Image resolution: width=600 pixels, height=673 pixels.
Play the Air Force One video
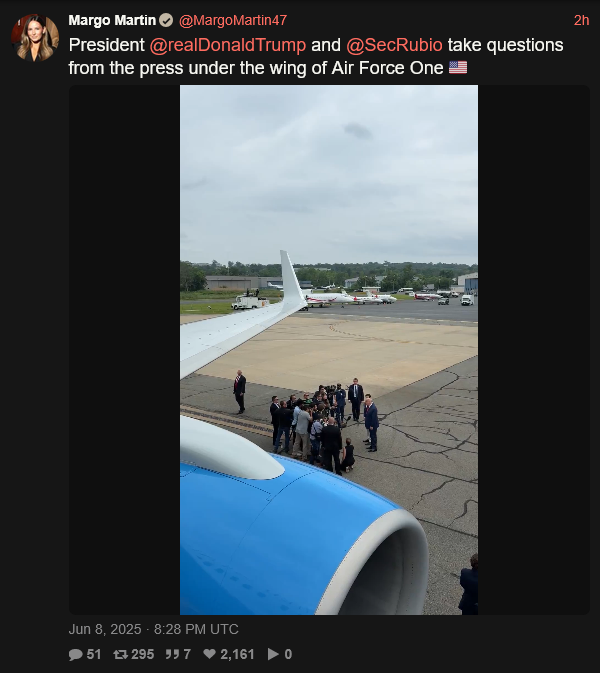click(x=329, y=350)
